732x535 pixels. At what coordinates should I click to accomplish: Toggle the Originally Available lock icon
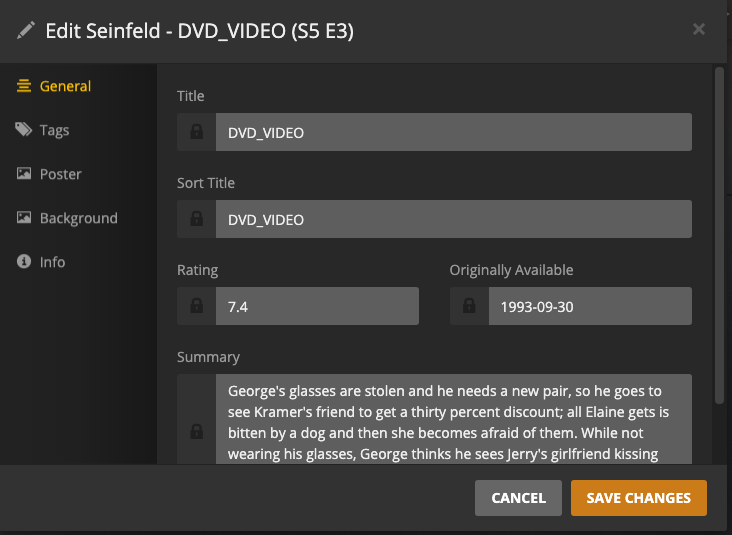[469, 306]
